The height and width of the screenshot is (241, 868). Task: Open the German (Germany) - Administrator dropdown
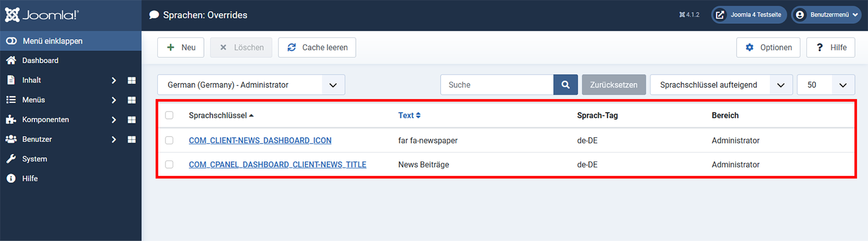(251, 85)
